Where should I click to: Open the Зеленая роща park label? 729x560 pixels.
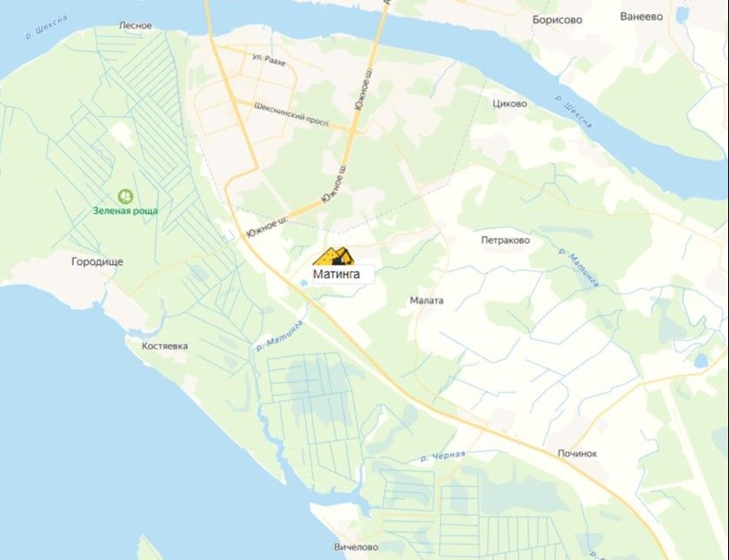125,211
